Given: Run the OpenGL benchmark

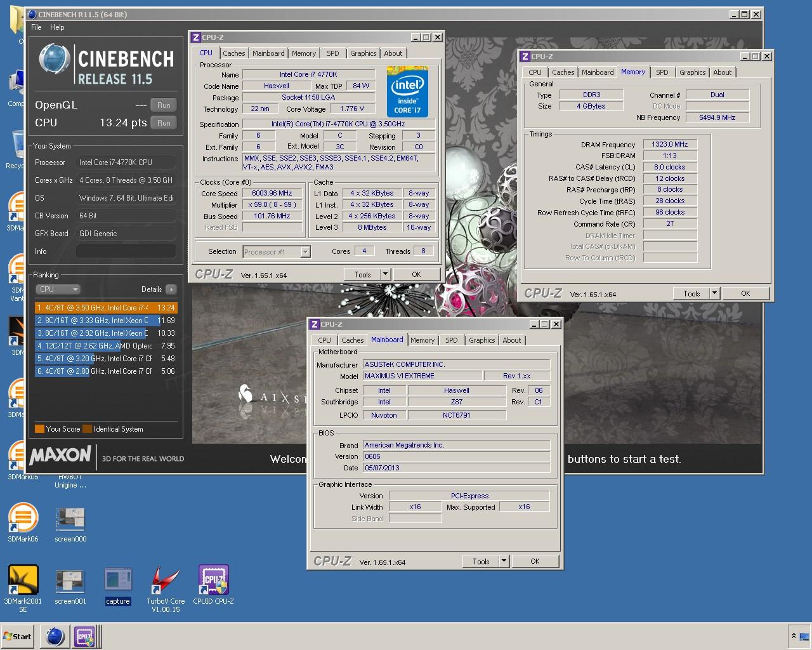Looking at the screenshot, I should [164, 105].
